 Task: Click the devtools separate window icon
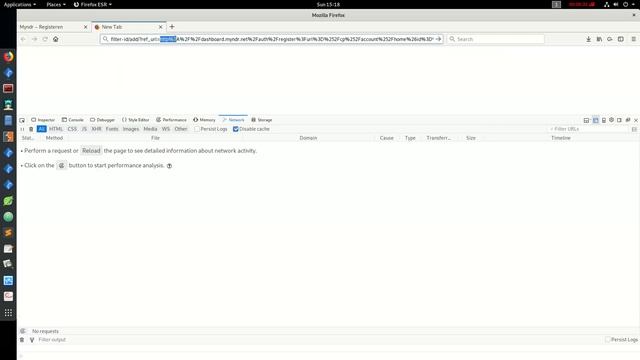[x=628, y=120]
